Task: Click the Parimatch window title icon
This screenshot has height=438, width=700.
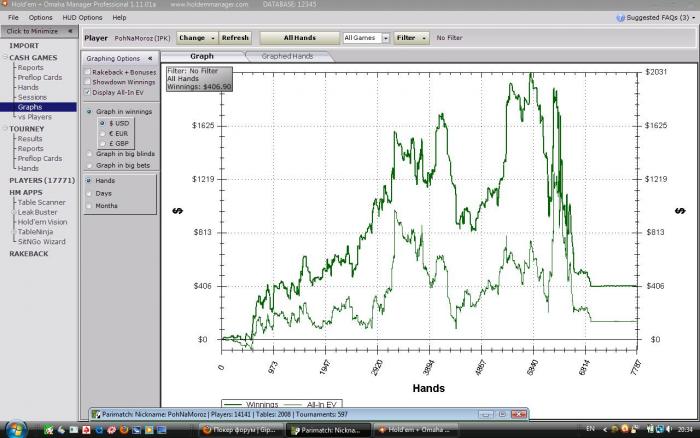Action: (96, 414)
